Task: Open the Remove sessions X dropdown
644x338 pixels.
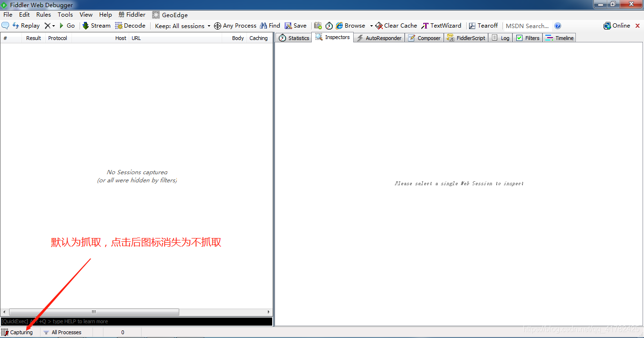Action: [x=50, y=26]
